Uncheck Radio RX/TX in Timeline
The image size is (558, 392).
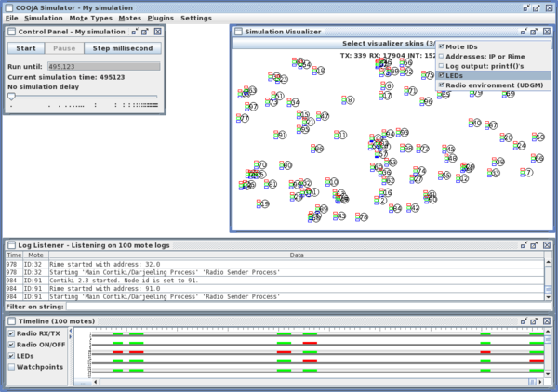coord(11,333)
